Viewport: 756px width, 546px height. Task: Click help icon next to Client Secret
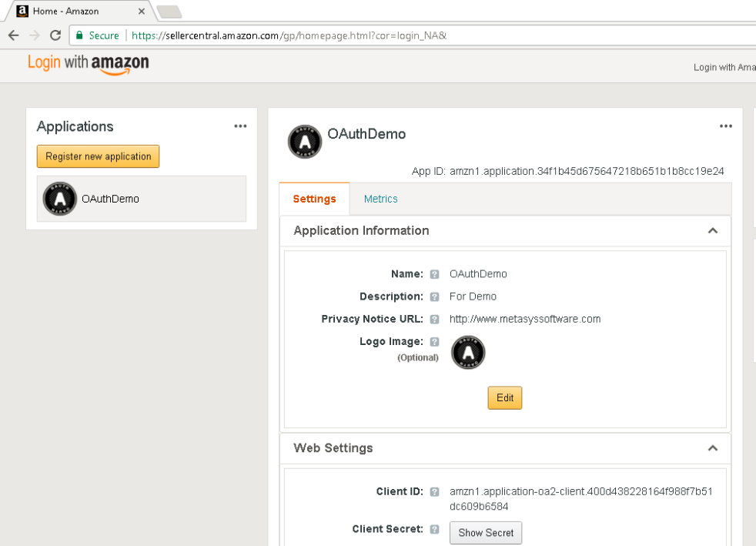[434, 530]
